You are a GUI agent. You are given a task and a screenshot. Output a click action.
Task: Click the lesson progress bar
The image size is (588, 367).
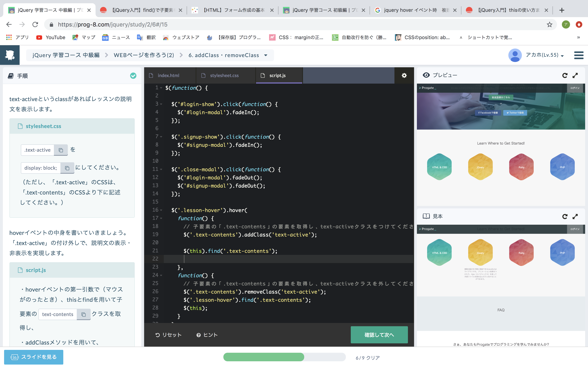[x=284, y=357]
